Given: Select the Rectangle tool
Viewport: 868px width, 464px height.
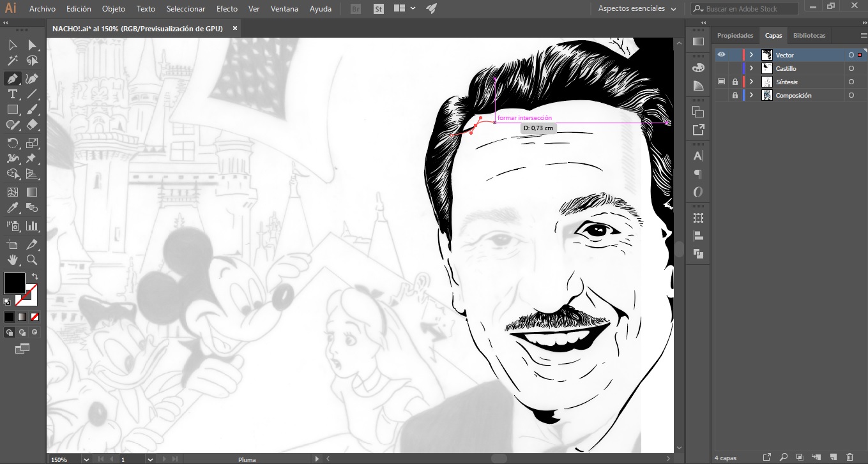Looking at the screenshot, I should [12, 110].
